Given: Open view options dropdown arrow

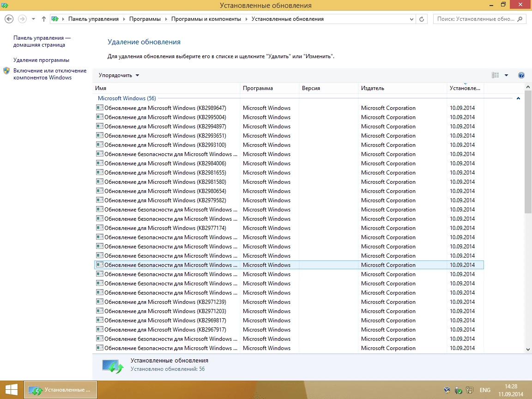Looking at the screenshot, I should click(506, 75).
